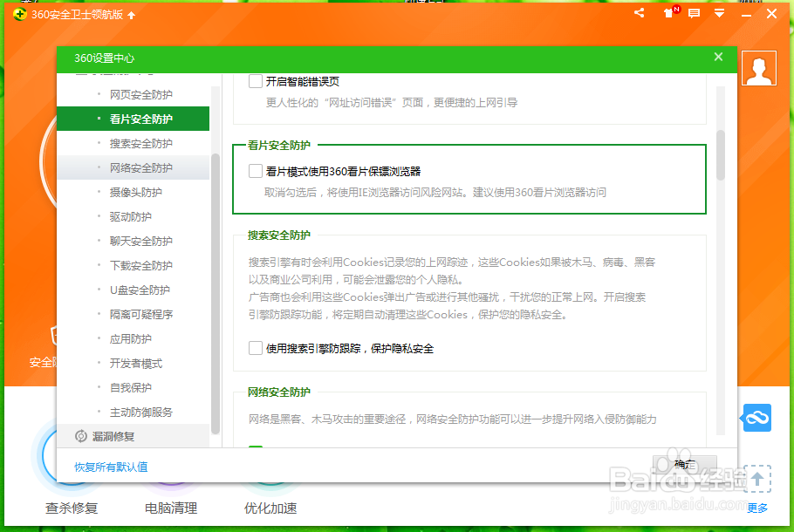The width and height of the screenshot is (794, 532).
Task: Open the main menu dropdown triangle icon
Action: pyautogui.click(x=719, y=13)
